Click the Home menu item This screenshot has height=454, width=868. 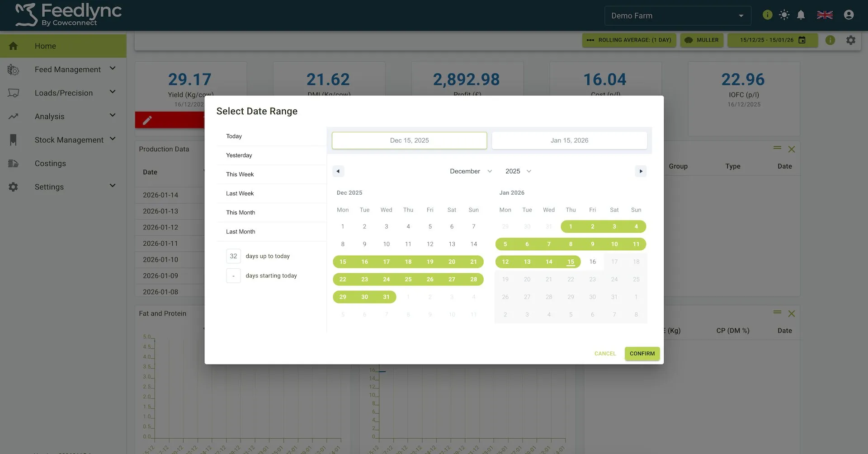click(63, 46)
